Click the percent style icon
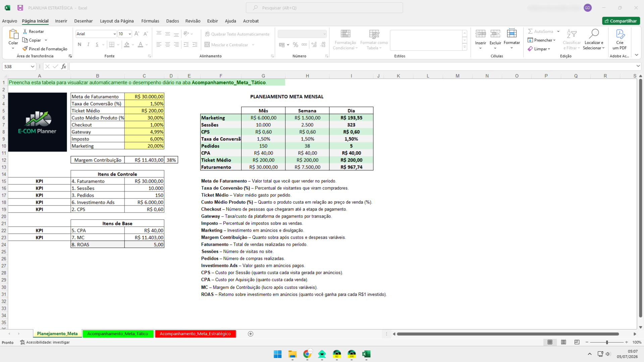The width and height of the screenshot is (644, 362). 296,45
